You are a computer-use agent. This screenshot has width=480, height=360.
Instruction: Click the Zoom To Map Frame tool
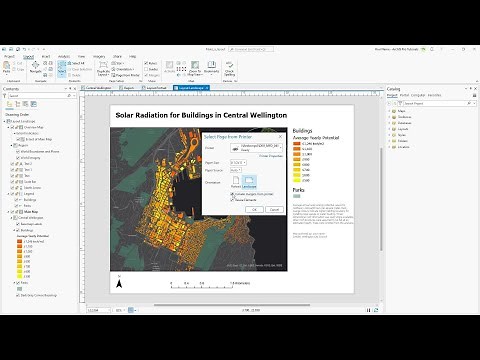pos(195,68)
